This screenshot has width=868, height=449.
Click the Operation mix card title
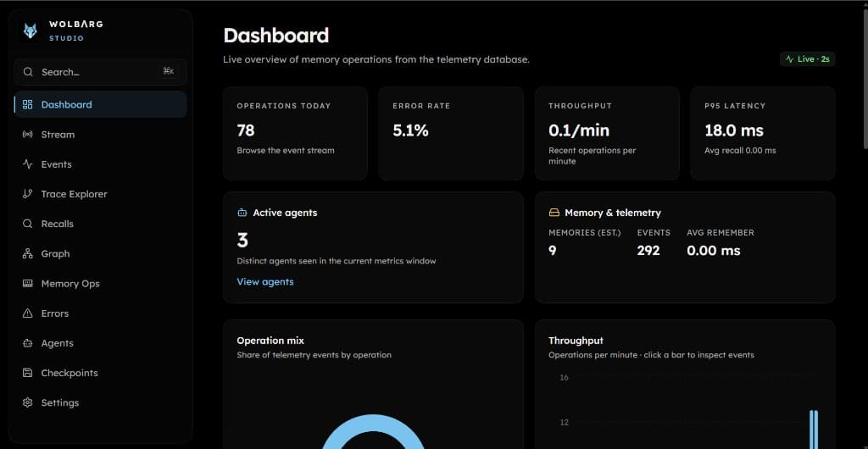click(x=270, y=341)
